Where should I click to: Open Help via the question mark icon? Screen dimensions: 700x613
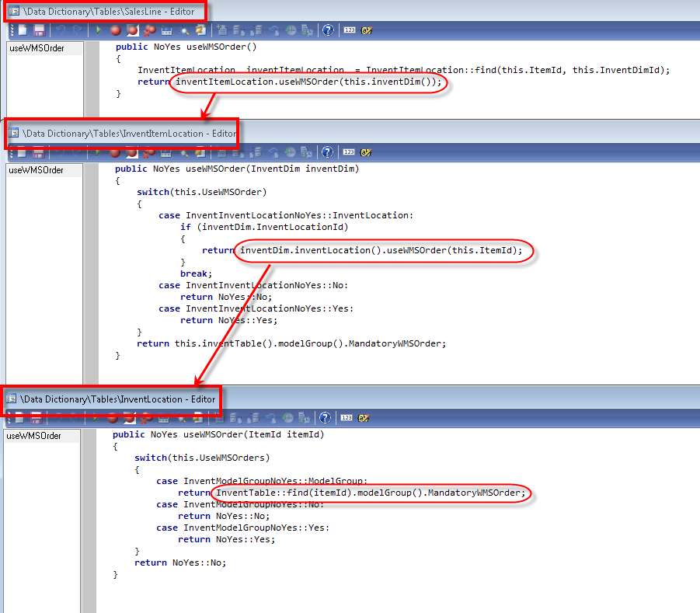(x=328, y=30)
